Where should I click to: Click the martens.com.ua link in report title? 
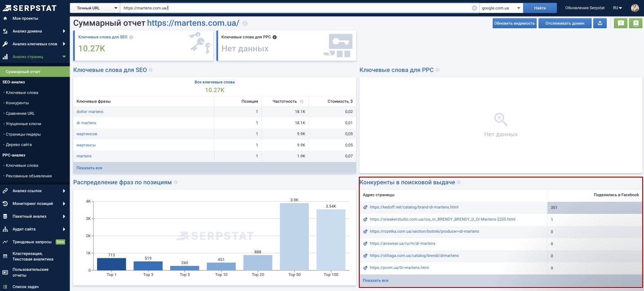click(x=193, y=23)
